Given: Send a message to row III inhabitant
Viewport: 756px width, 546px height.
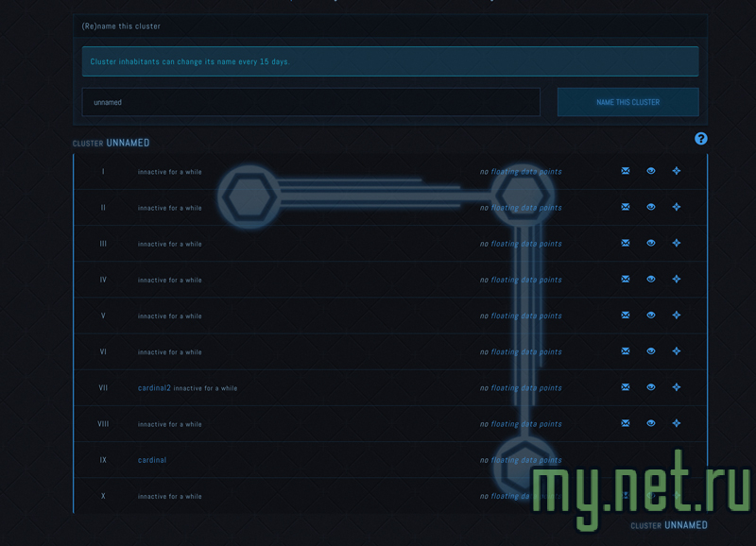Looking at the screenshot, I should coord(626,244).
